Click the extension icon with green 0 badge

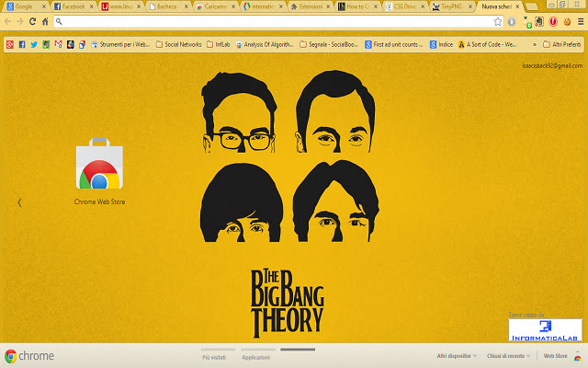526,22
